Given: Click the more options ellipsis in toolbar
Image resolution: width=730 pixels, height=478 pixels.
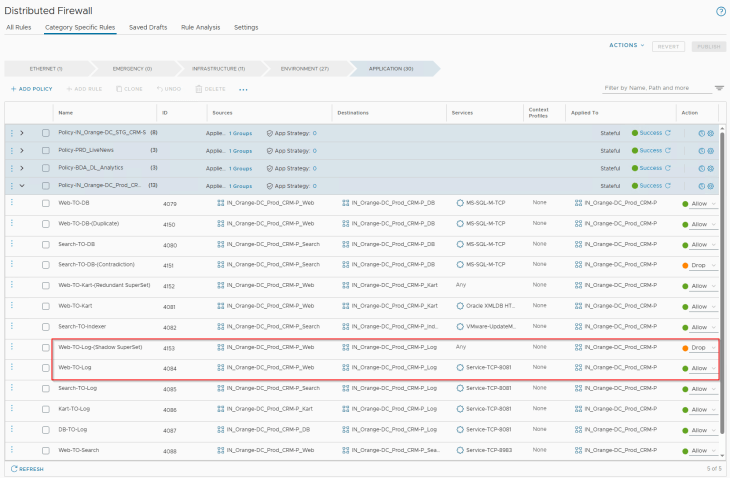Looking at the screenshot, I should point(243,89).
